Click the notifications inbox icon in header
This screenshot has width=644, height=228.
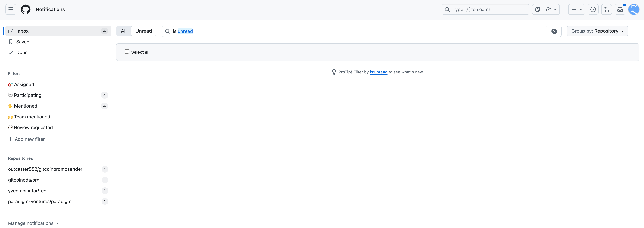[620, 9]
